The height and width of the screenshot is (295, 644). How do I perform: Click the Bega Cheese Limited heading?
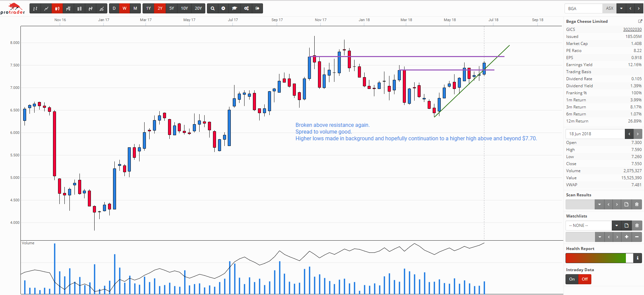coord(587,21)
